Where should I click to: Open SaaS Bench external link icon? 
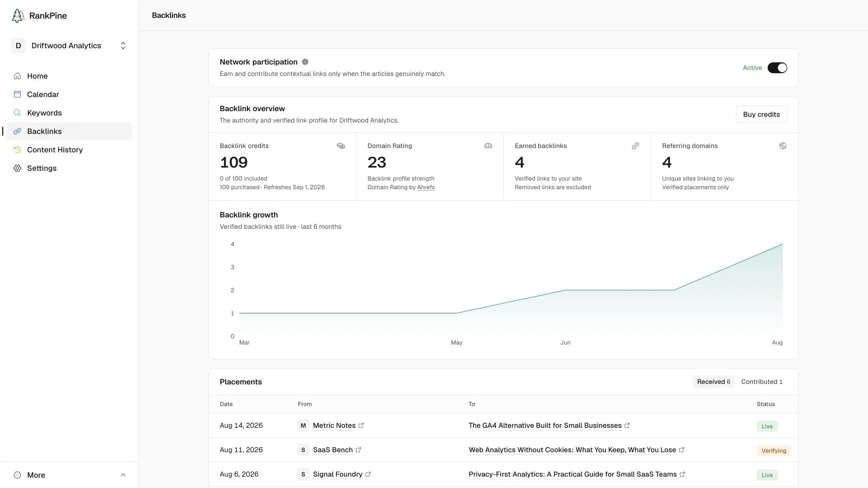(358, 450)
